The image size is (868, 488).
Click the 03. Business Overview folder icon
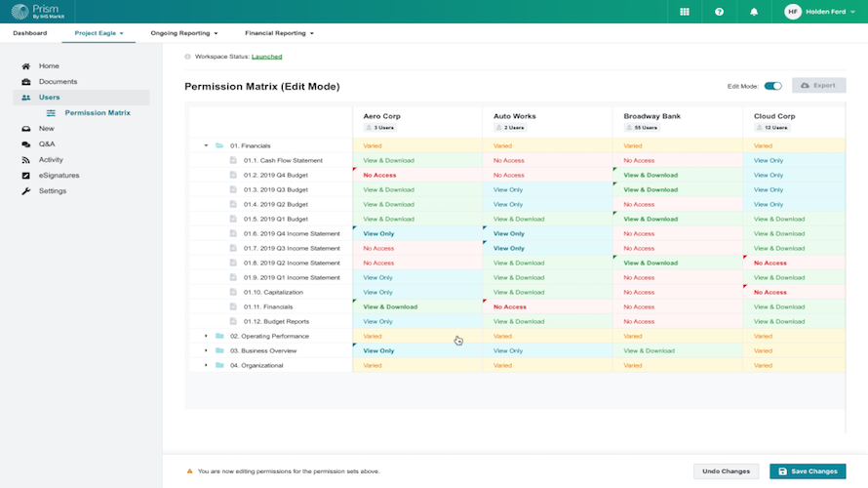point(219,350)
